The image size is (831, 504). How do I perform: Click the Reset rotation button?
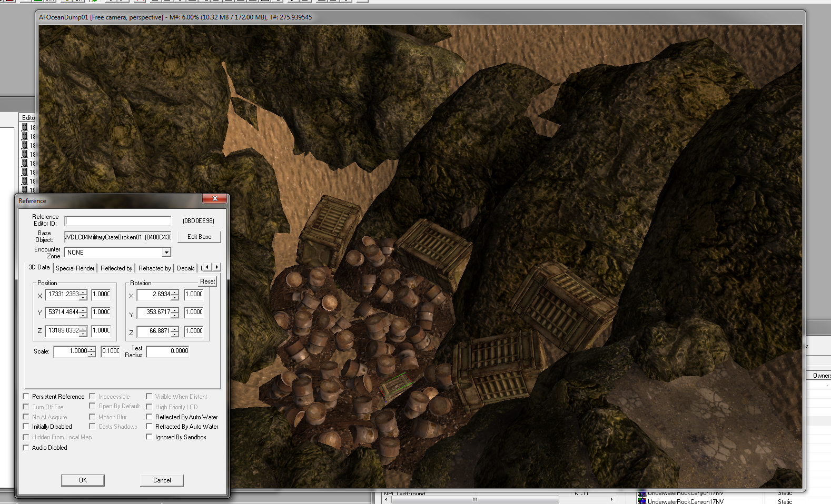point(207,281)
